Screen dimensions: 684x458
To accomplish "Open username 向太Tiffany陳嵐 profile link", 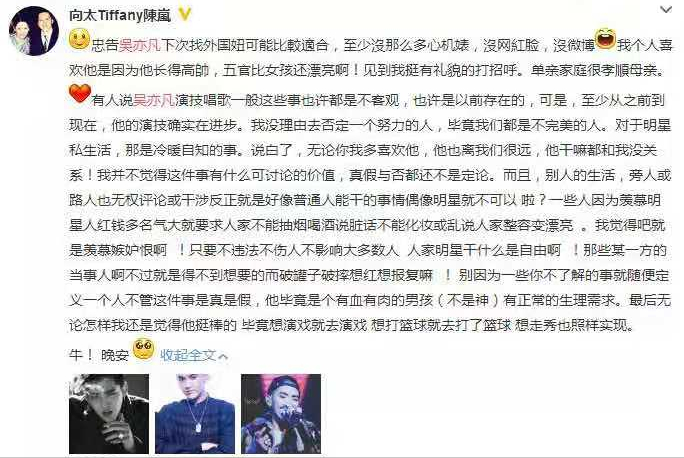I will (x=120, y=15).
